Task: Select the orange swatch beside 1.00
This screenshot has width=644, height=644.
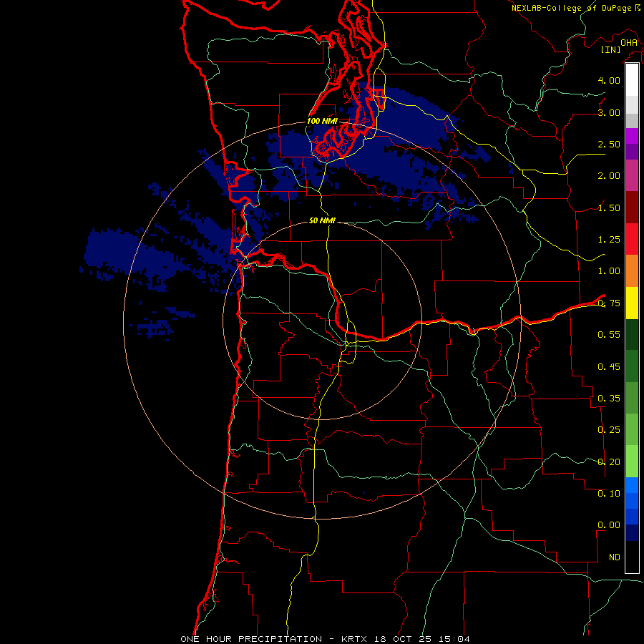Action: (632, 271)
